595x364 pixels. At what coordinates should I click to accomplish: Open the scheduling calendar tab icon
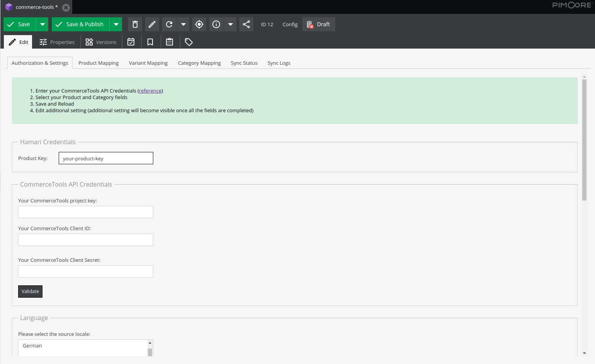[131, 42]
